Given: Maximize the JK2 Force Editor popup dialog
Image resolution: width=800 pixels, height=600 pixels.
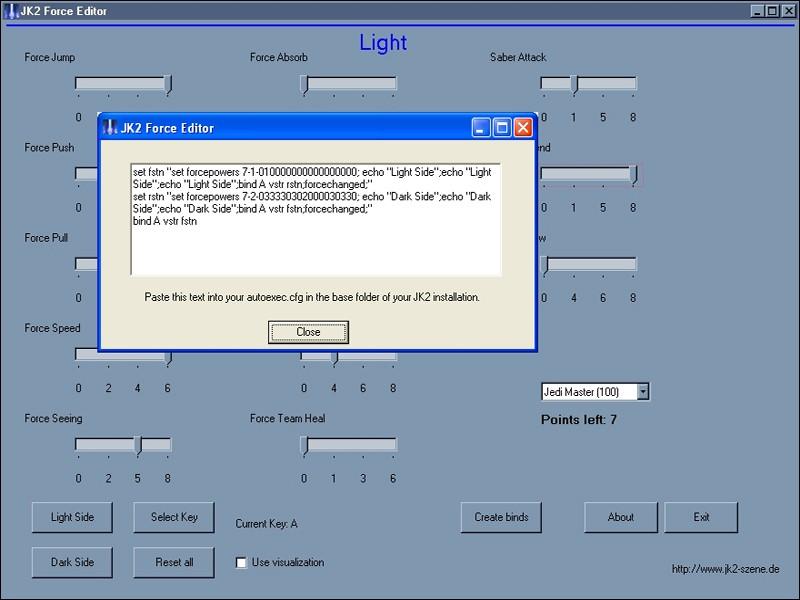Looking at the screenshot, I should [502, 128].
